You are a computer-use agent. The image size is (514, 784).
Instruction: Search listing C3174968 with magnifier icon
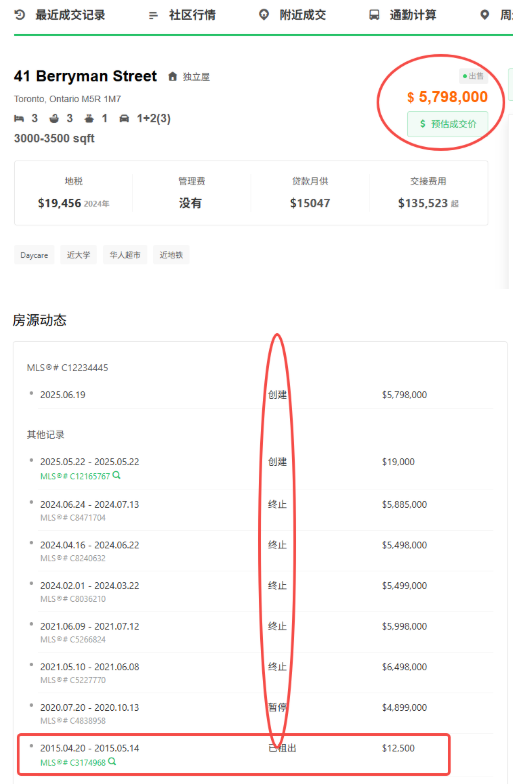pyautogui.click(x=112, y=762)
